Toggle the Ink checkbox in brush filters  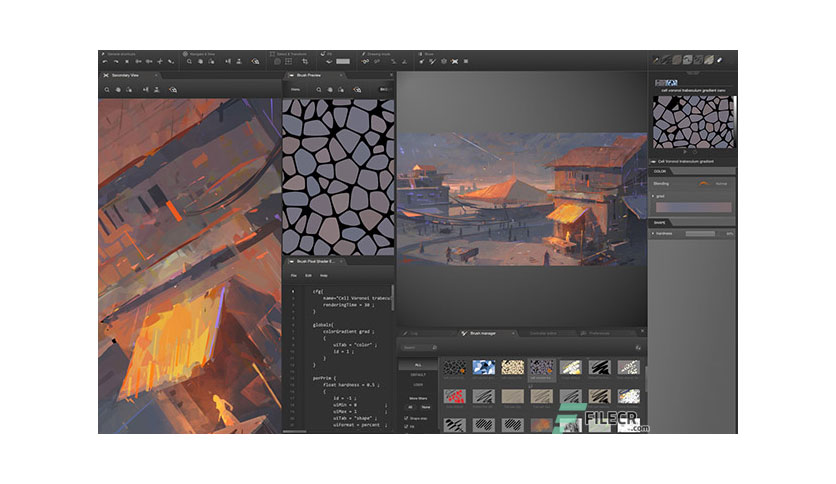pyautogui.click(x=406, y=426)
